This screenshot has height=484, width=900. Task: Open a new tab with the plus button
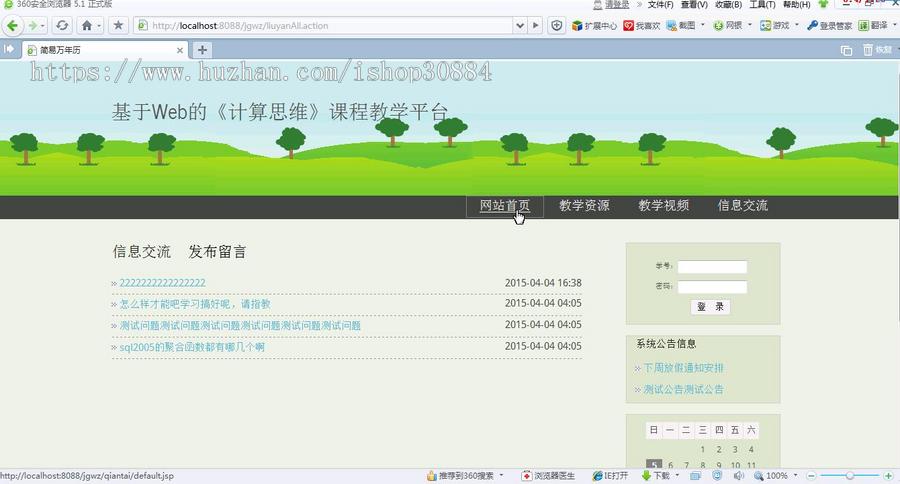[202, 49]
